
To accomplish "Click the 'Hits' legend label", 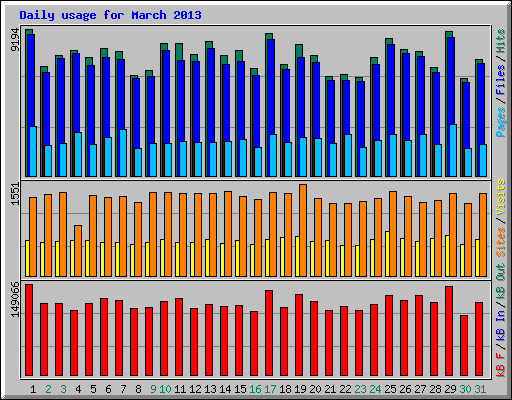I will point(501,41).
